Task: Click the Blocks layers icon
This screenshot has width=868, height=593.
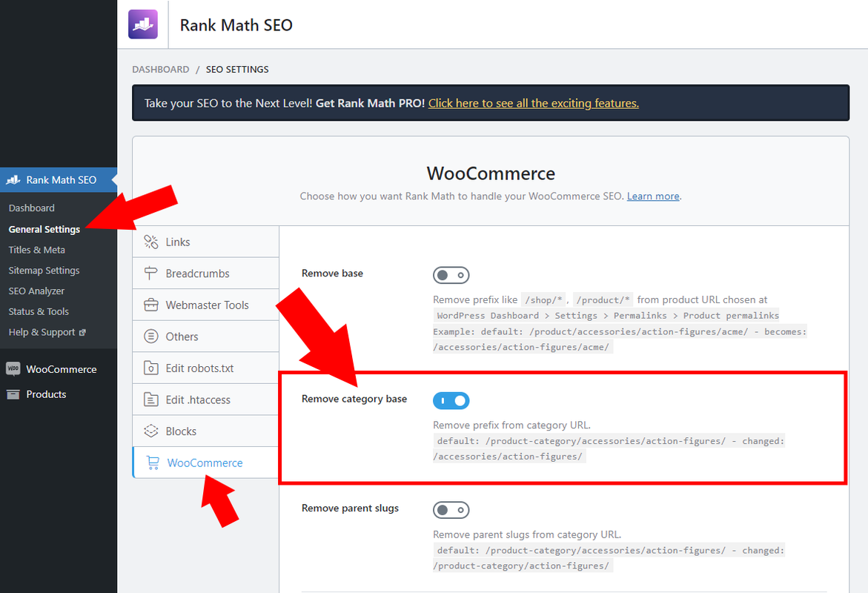Action: pos(151,431)
